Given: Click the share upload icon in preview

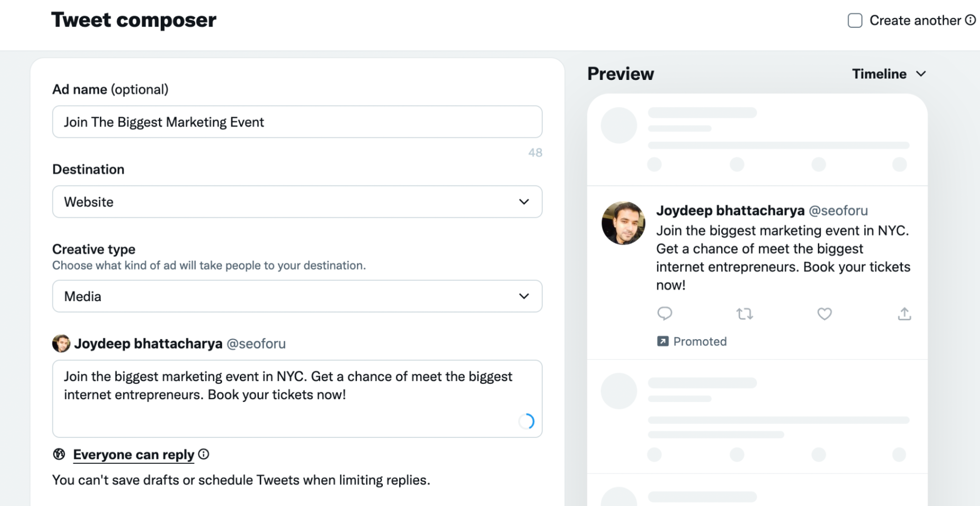Looking at the screenshot, I should click(x=904, y=314).
